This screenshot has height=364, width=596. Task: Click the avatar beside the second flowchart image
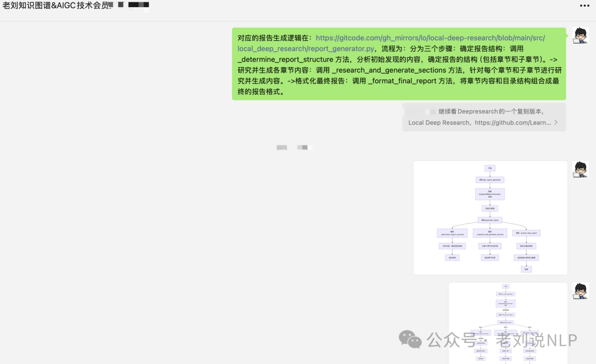tap(581, 291)
